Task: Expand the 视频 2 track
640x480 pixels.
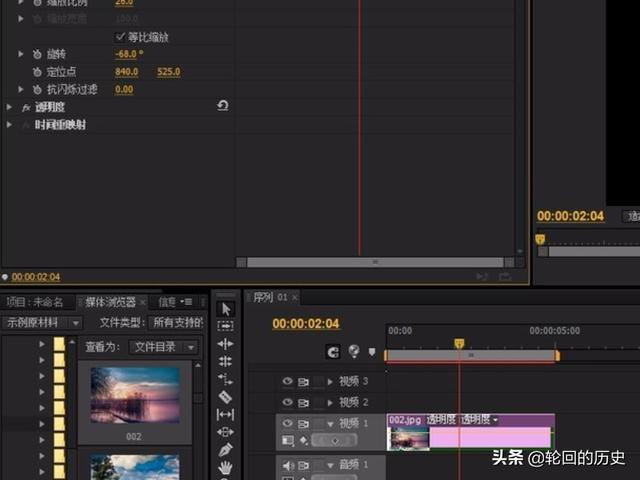Action: [x=331, y=402]
